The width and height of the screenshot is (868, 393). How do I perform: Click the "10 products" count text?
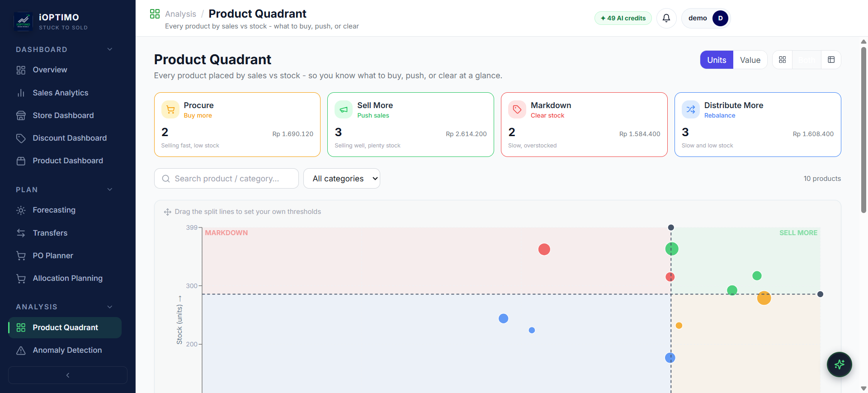click(822, 179)
